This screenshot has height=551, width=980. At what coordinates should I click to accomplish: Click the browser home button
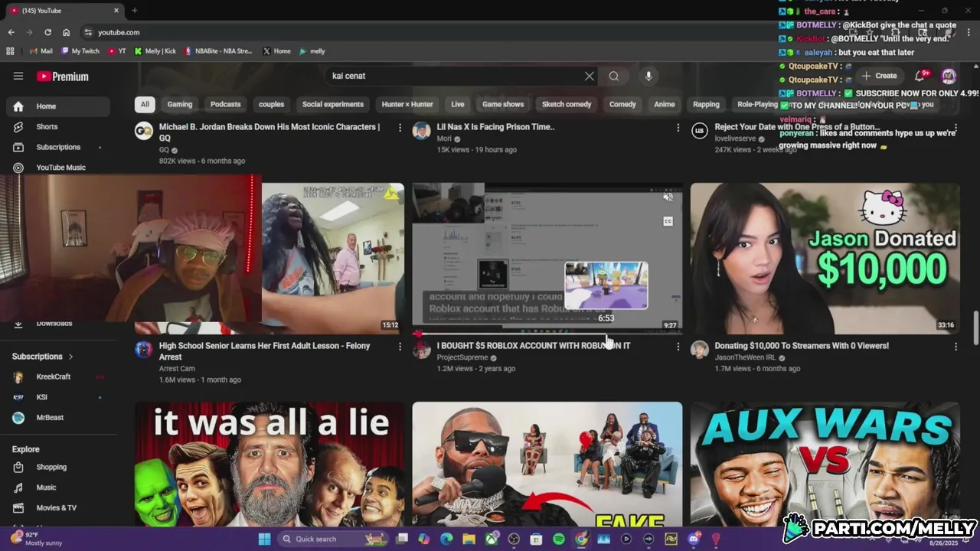pyautogui.click(x=66, y=32)
